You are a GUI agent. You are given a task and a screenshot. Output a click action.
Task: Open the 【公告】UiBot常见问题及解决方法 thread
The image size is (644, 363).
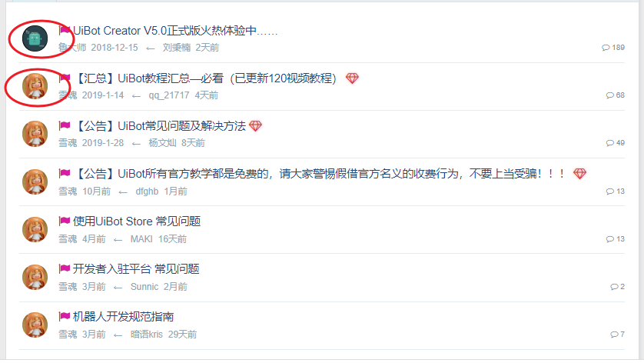[160, 126]
